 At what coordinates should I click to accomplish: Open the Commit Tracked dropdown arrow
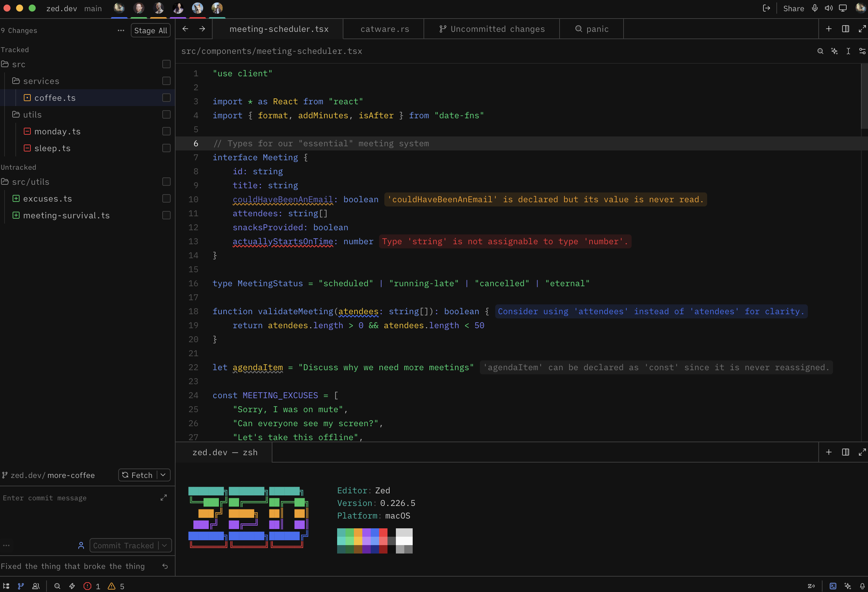164,545
